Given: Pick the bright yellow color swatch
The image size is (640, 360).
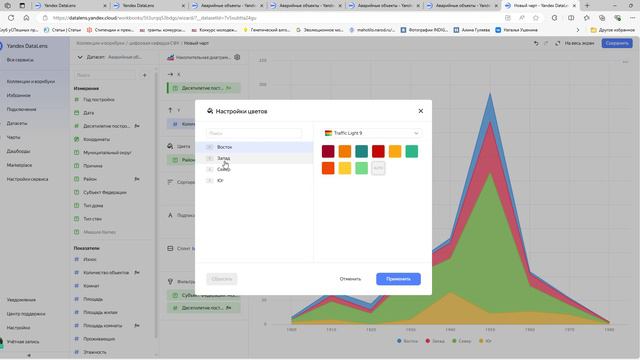Looking at the screenshot, I should 344,168.
